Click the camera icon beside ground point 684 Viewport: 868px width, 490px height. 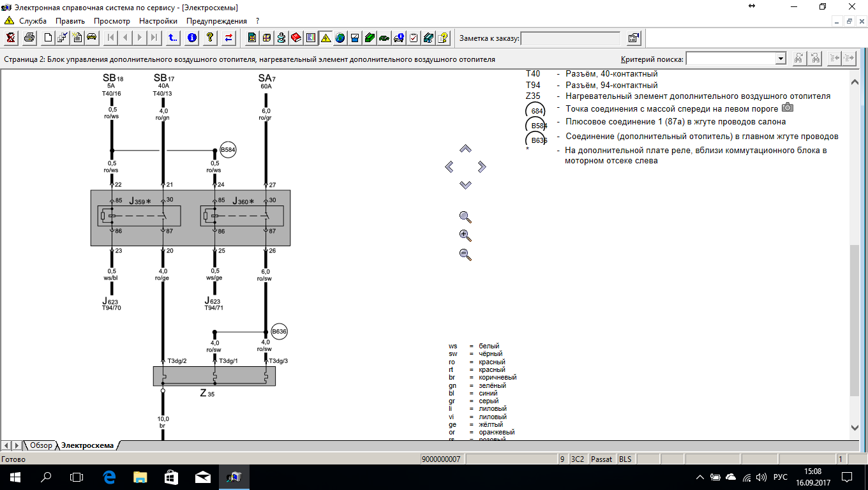pyautogui.click(x=788, y=108)
